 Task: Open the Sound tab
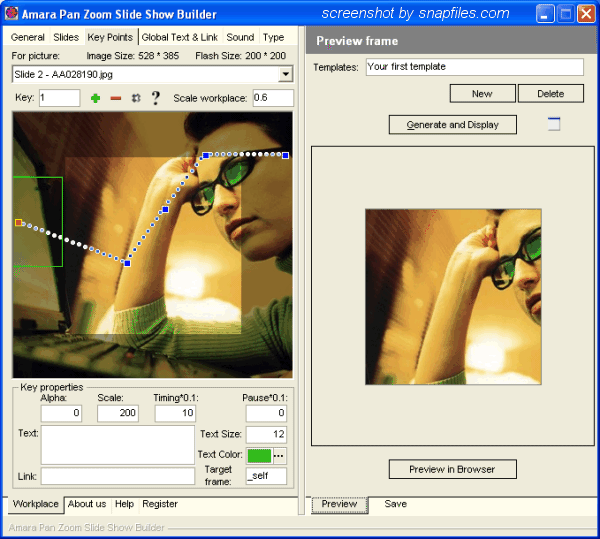(240, 37)
